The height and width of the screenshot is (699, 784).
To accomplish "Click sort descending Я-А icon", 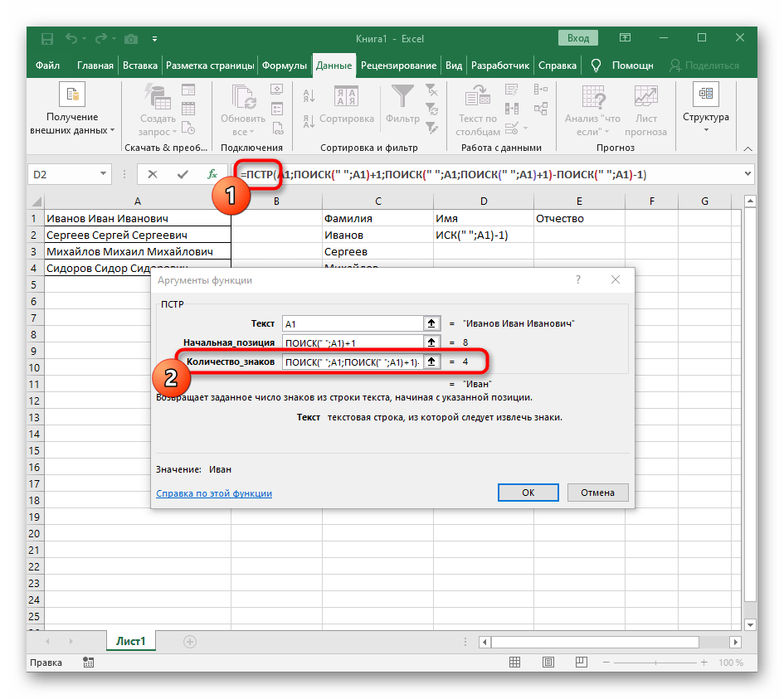I will (x=309, y=121).
